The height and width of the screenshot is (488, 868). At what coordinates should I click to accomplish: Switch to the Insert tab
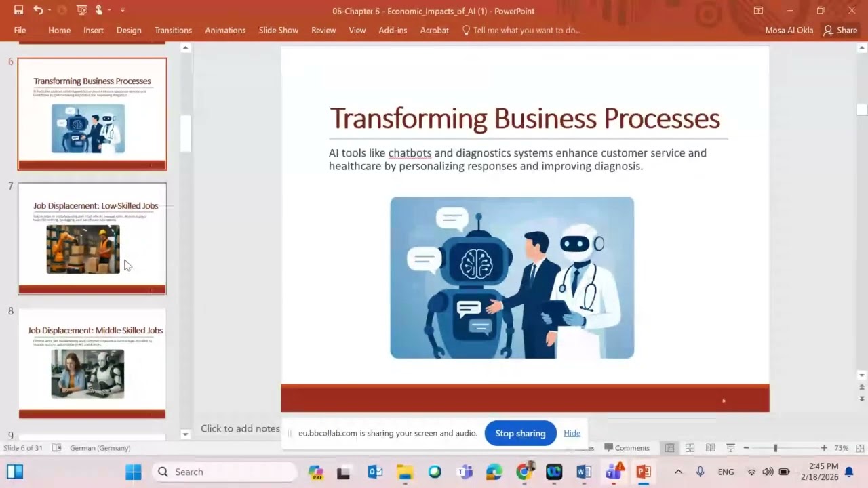click(x=94, y=30)
